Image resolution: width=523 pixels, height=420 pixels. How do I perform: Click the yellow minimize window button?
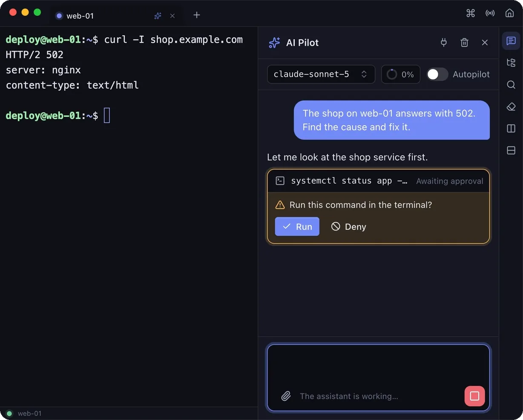click(25, 12)
